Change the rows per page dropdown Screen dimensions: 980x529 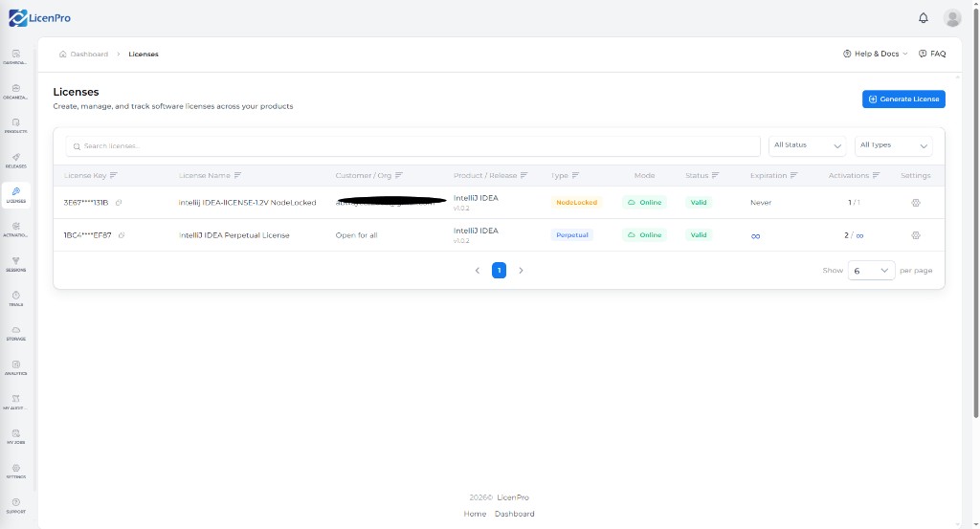click(x=871, y=271)
